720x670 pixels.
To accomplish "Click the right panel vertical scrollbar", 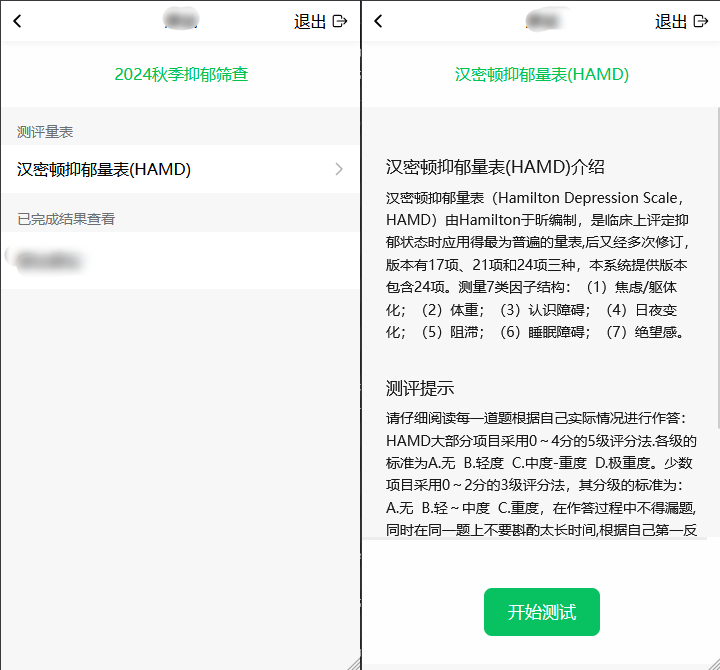I will 718,268.
